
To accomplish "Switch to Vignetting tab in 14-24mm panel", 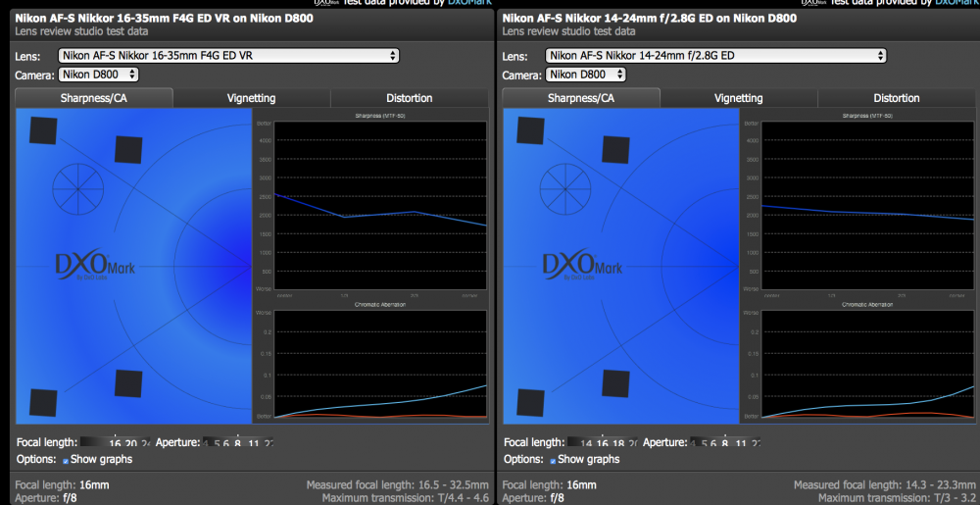I will (x=739, y=98).
